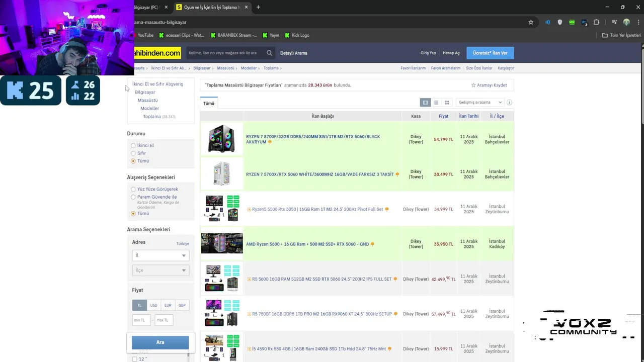Viewport: 644px width, 362px height.
Task: Close the 'Oyun ve İş İçin En İyi Toplama' tab
Action: tap(246, 7)
